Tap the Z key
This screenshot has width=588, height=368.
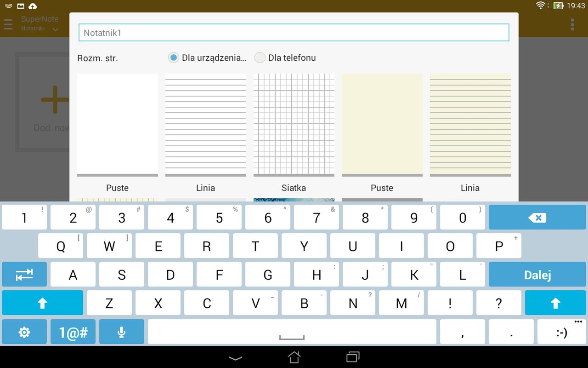point(109,303)
